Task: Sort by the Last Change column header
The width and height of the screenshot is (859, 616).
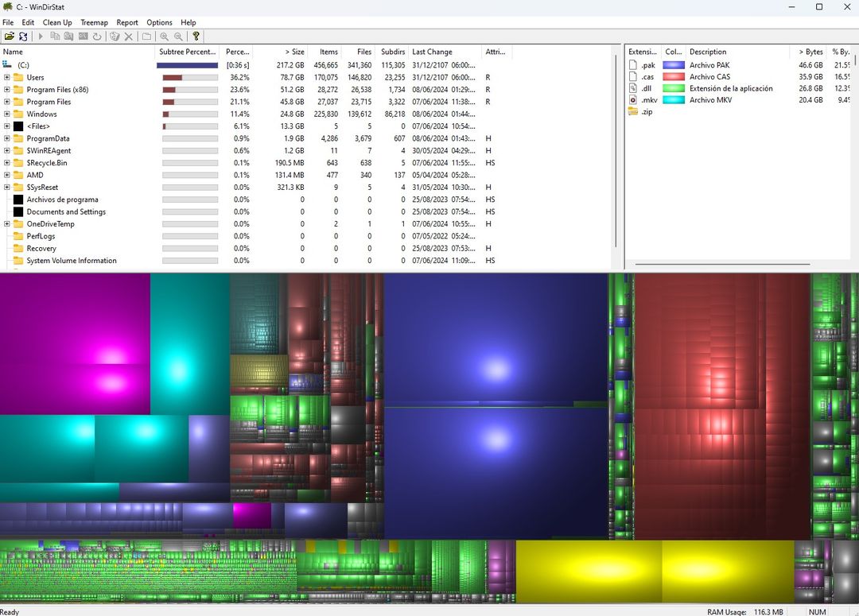Action: pos(432,52)
